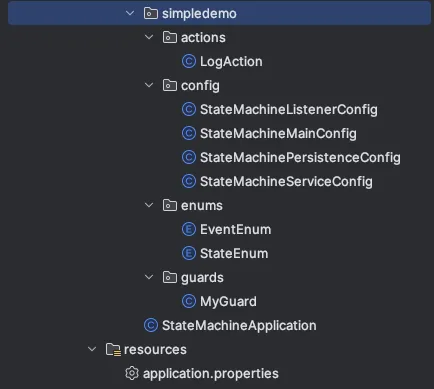Collapse the actions folder chevron
The image size is (434, 389).
tap(149, 37)
